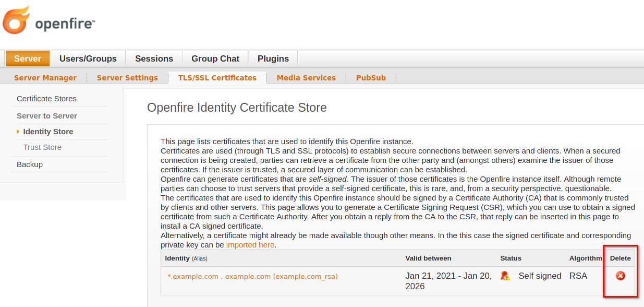Open Backup in sidebar
Viewport: 644px width, 307px height.
(30, 164)
